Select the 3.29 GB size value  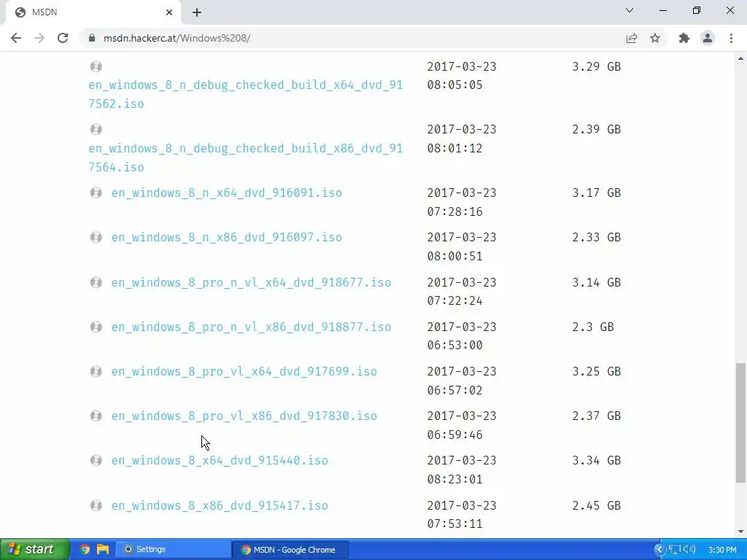pos(597,66)
